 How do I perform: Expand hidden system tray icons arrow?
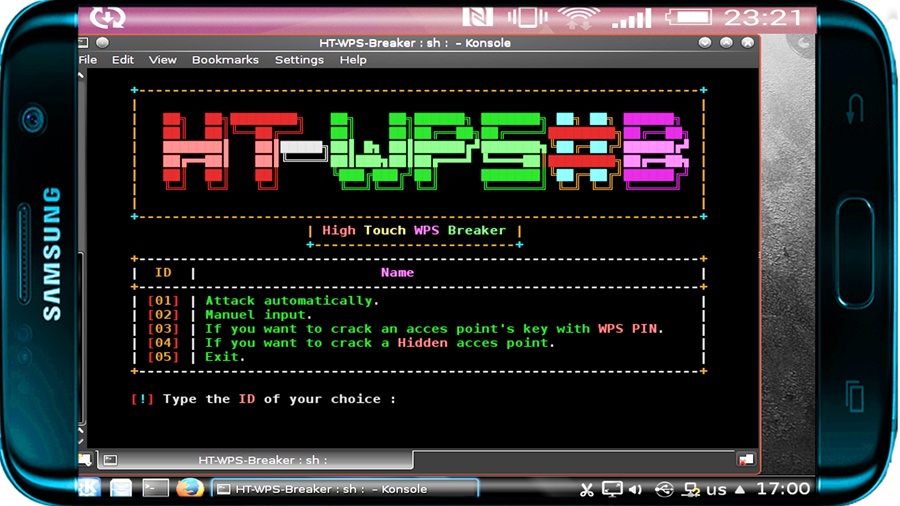(x=740, y=489)
